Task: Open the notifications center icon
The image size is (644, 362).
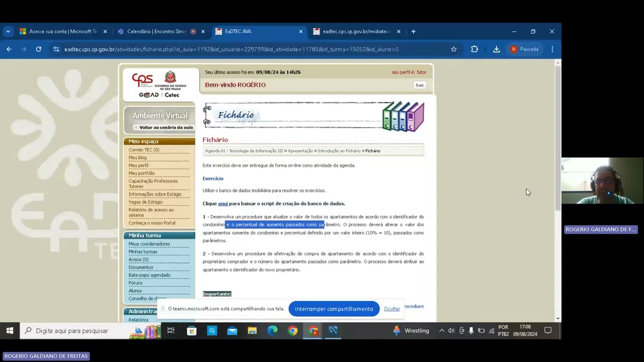Action: coord(548,330)
